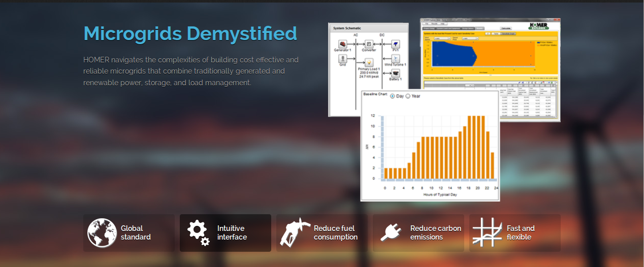Open the Reduce carbon emissions feature card
The height and width of the screenshot is (267, 644).
click(418, 233)
